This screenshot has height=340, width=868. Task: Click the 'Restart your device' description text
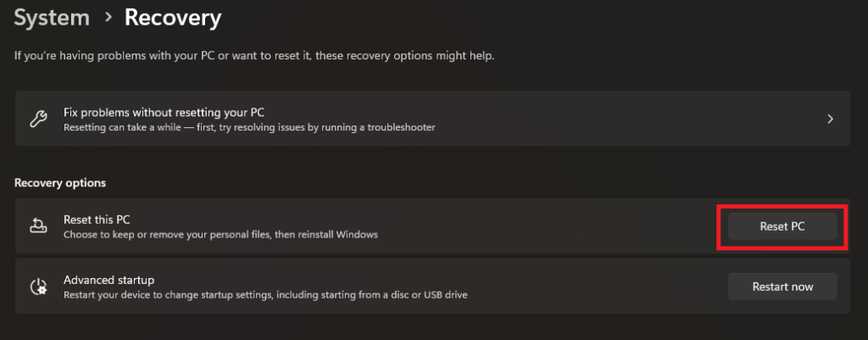point(265,295)
